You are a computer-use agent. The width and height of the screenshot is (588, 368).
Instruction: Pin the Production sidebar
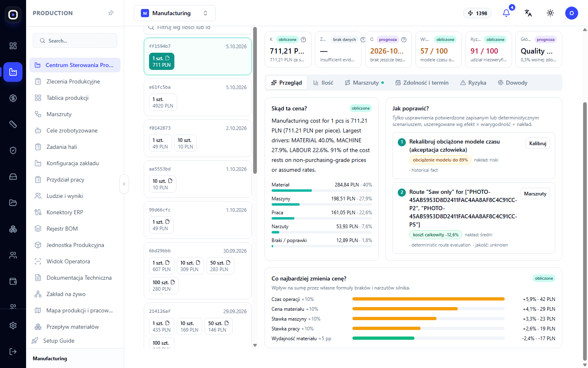111,13
